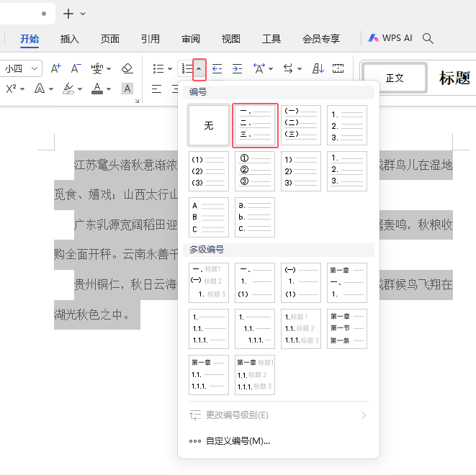Image resolution: width=476 pixels, height=475 pixels.
Task: Switch to the 开始 tab
Action: 30,39
